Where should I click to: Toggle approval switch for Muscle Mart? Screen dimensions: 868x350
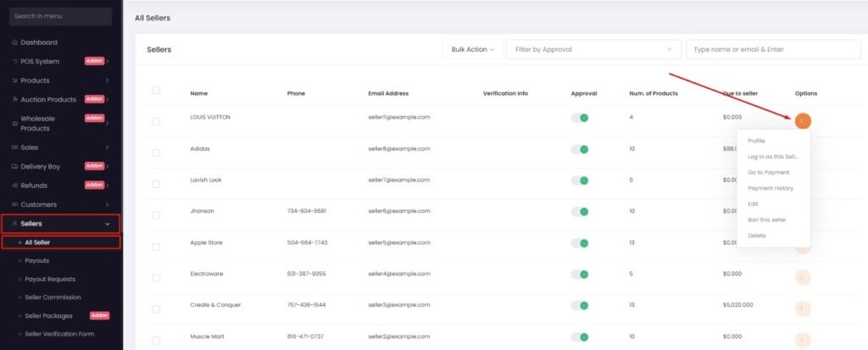580,336
